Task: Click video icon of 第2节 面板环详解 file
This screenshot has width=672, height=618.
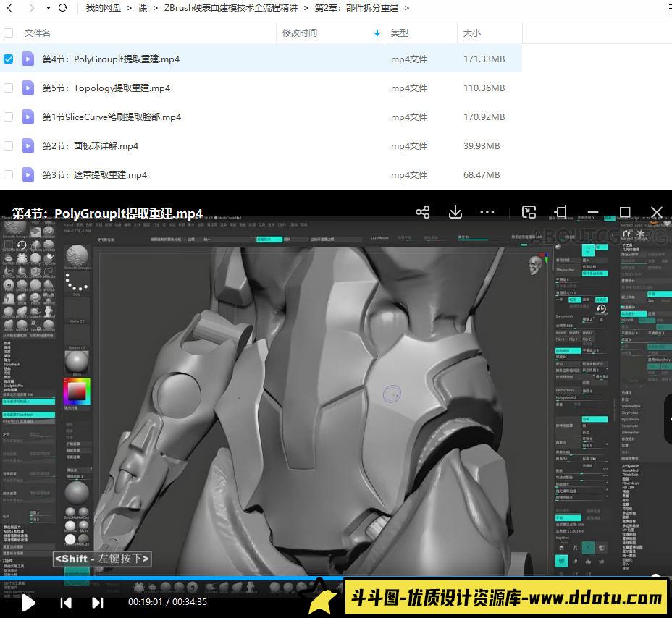Action: pyautogui.click(x=28, y=145)
